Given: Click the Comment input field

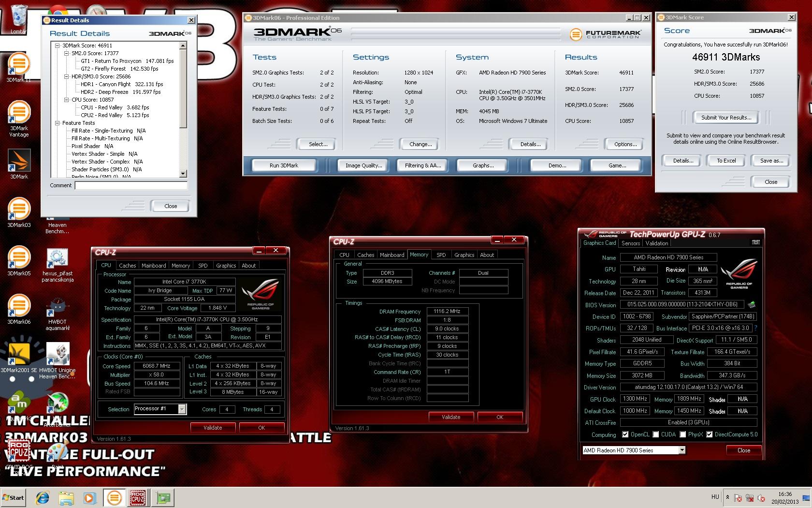Looking at the screenshot, I should pos(131,185).
